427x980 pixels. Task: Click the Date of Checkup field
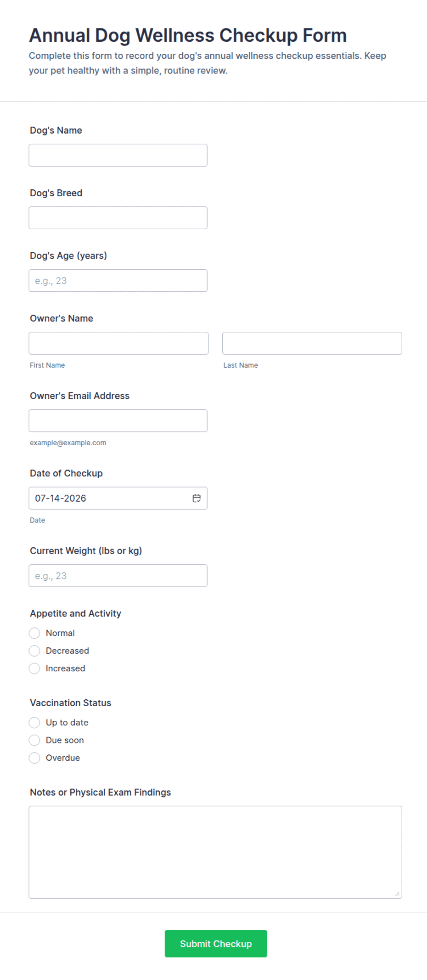pos(118,498)
